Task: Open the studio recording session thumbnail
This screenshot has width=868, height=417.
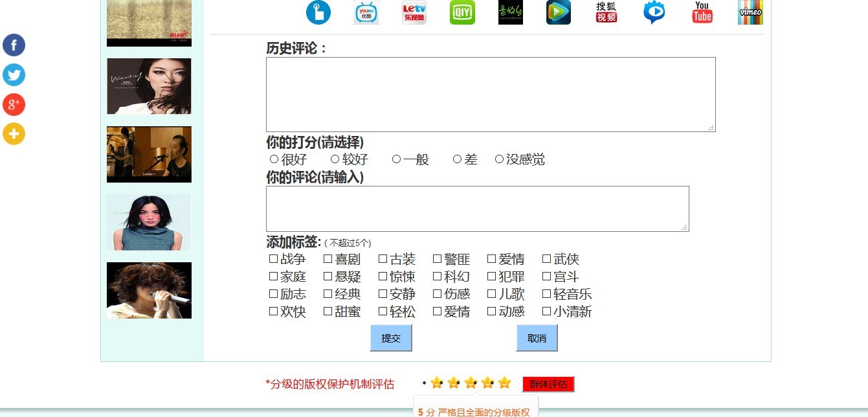Action: [149, 154]
